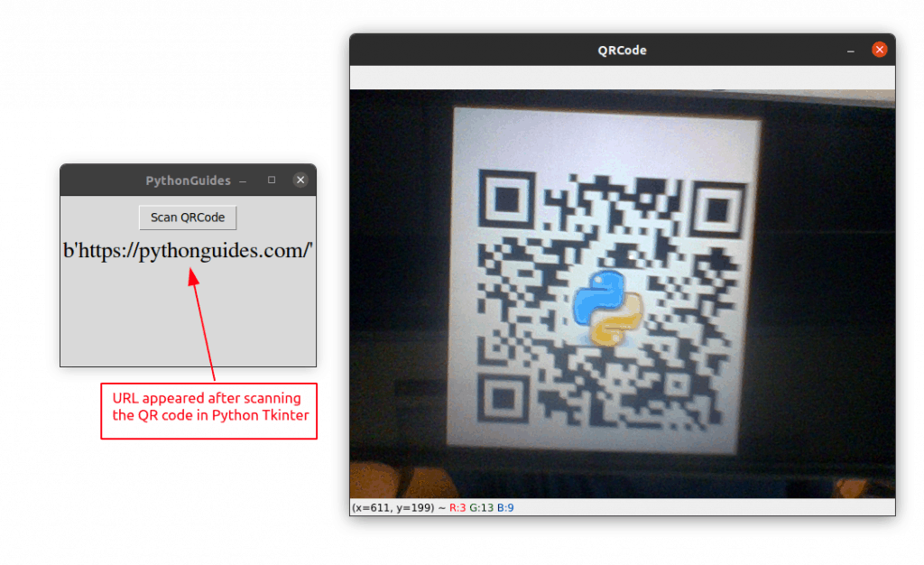Click the pixel coordinates status text
This screenshot has width=924, height=565.
coord(393,507)
